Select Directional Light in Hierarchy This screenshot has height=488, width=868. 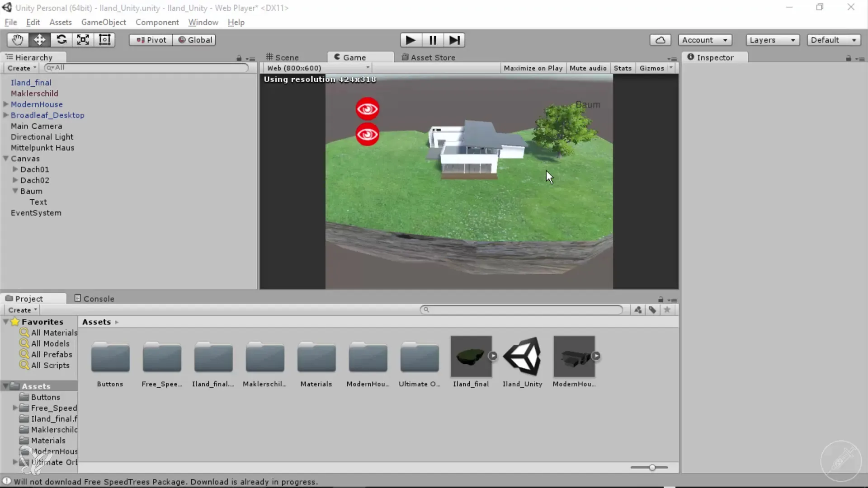(x=42, y=137)
